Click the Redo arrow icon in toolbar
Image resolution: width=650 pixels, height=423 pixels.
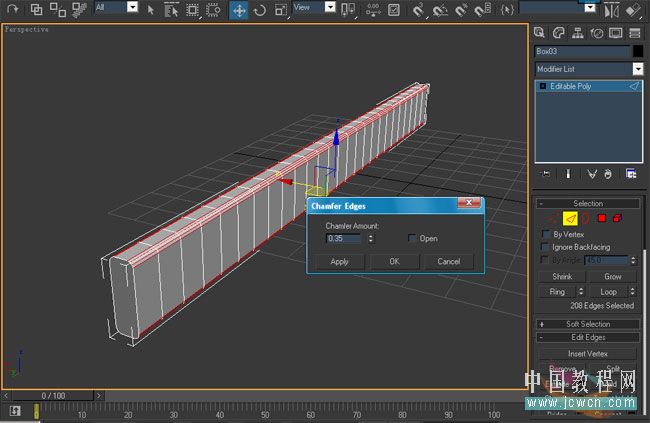click(x=12, y=9)
